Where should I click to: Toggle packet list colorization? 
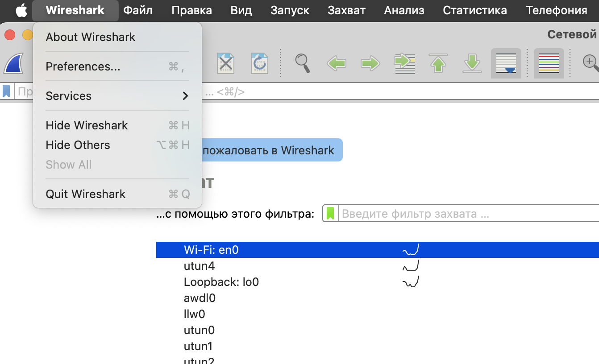(549, 63)
